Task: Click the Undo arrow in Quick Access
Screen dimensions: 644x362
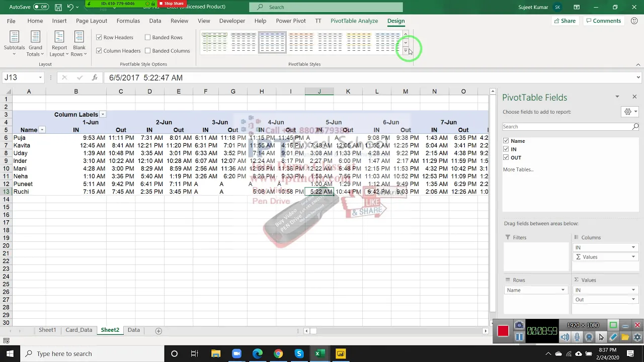Action: point(70,7)
